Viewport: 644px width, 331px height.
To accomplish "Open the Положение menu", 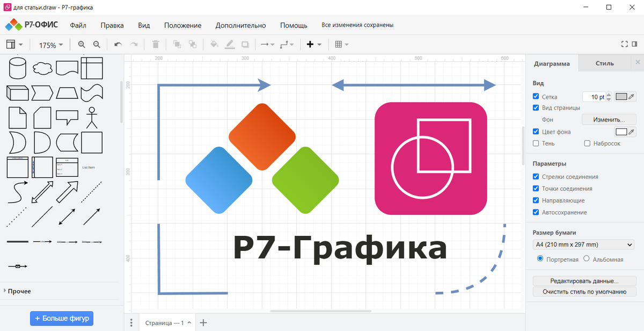I will (x=183, y=25).
